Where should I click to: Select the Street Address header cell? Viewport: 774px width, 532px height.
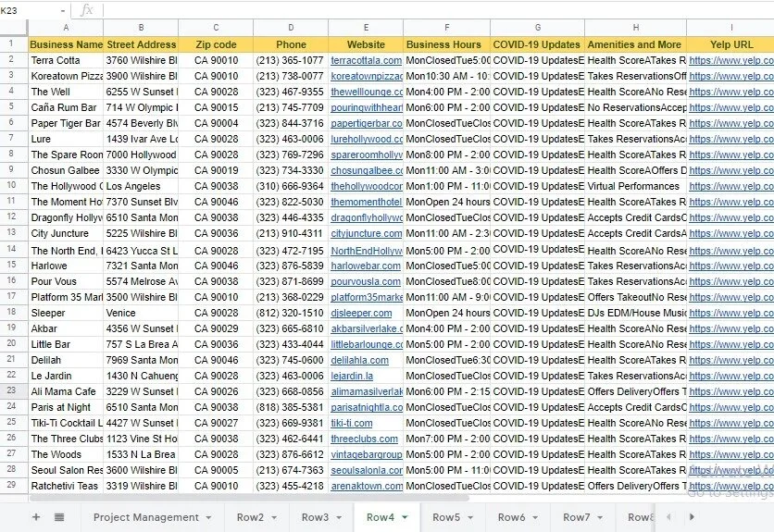[141, 44]
